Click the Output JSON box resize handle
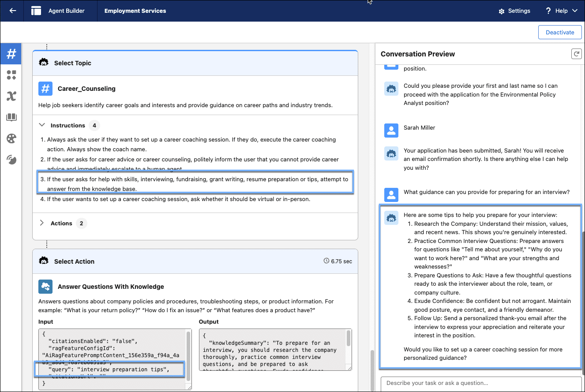 coord(349,368)
